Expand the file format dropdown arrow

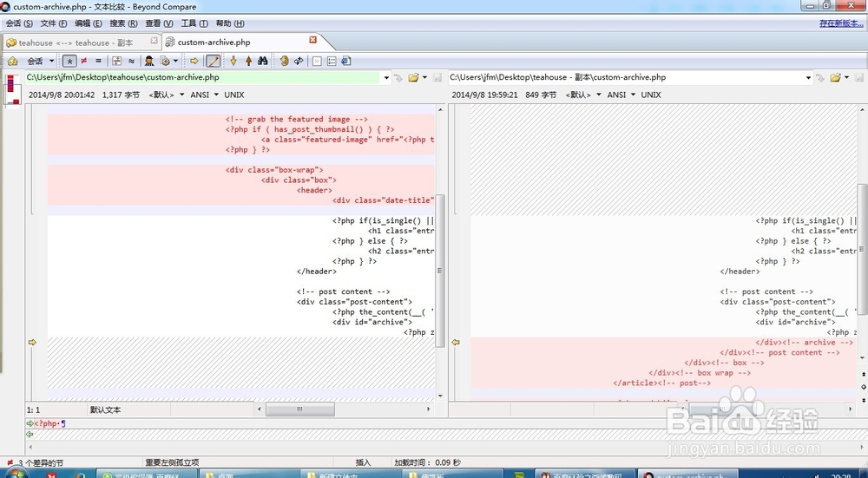click(175, 61)
